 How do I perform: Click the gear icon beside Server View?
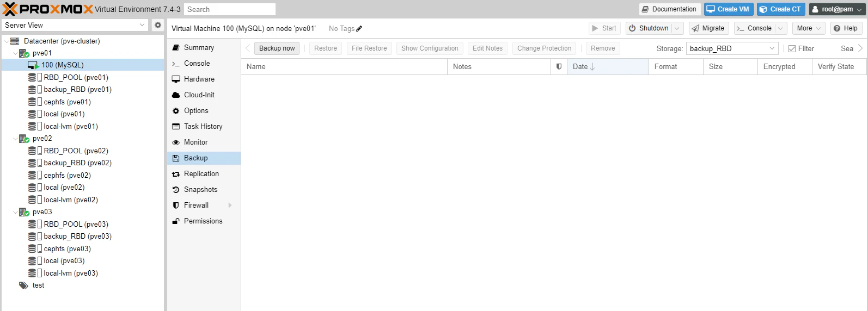(158, 25)
